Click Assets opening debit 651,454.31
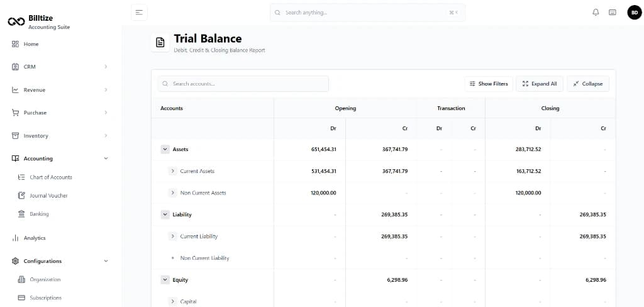The image size is (644, 307). (x=324, y=149)
